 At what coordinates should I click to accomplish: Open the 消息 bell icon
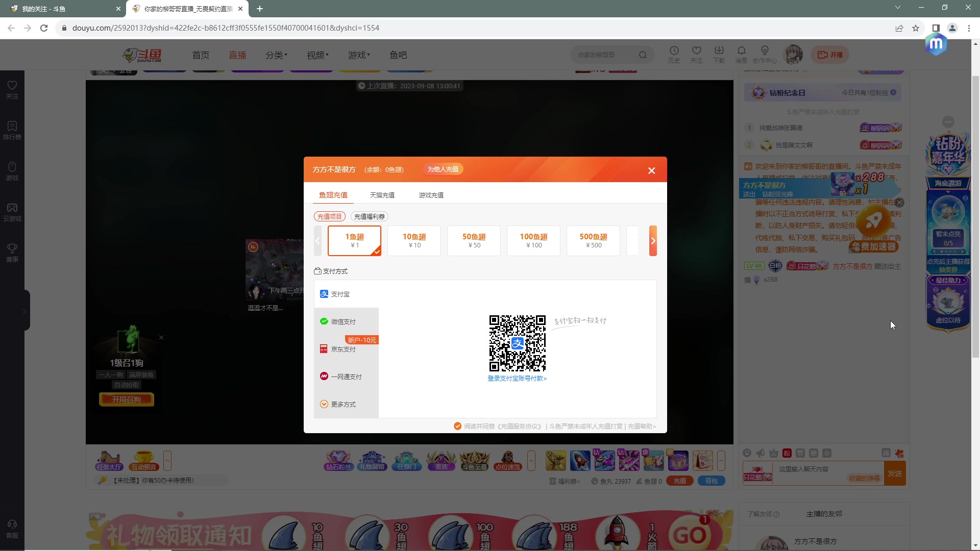[741, 54]
